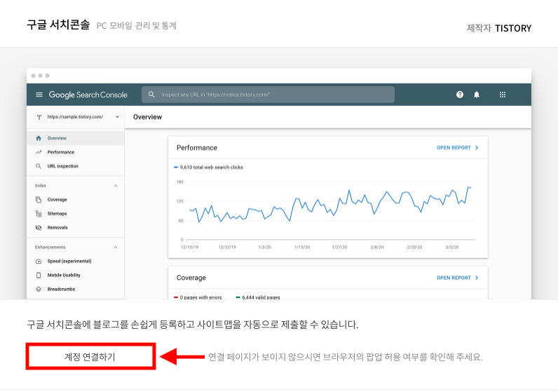Click the URL inspection search field
The width and height of the screenshot is (558, 392).
click(x=268, y=95)
